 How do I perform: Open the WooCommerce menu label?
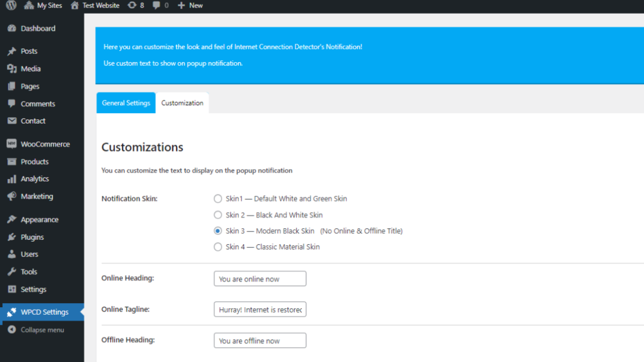(x=45, y=144)
